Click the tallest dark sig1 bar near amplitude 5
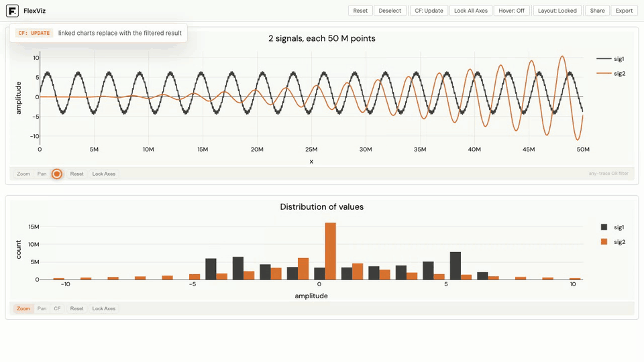 [455, 265]
